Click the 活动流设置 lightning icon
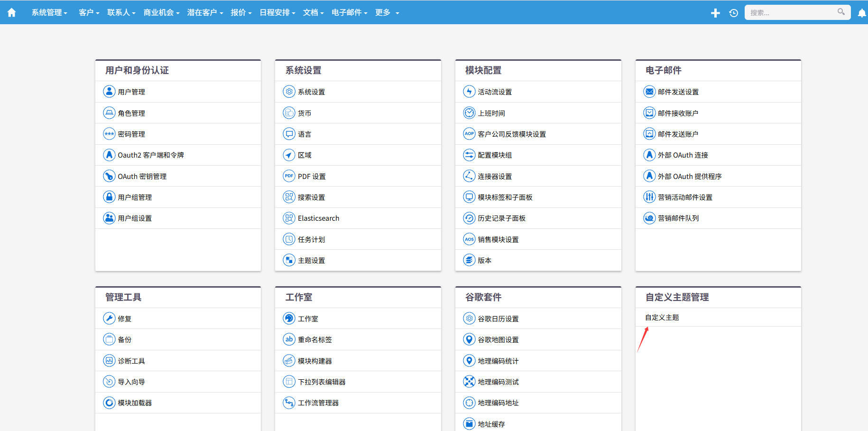The image size is (868, 431). pos(469,91)
